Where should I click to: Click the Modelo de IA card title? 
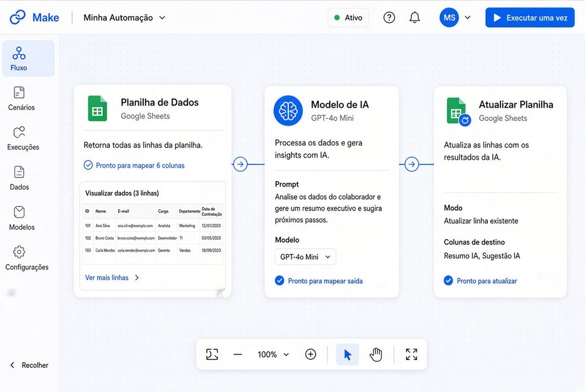pos(340,104)
